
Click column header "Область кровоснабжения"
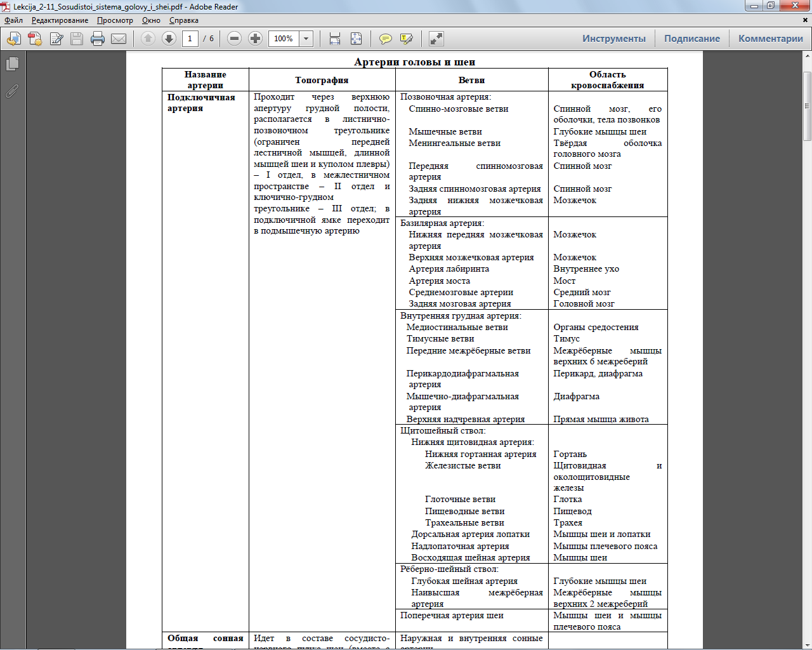[x=608, y=80]
